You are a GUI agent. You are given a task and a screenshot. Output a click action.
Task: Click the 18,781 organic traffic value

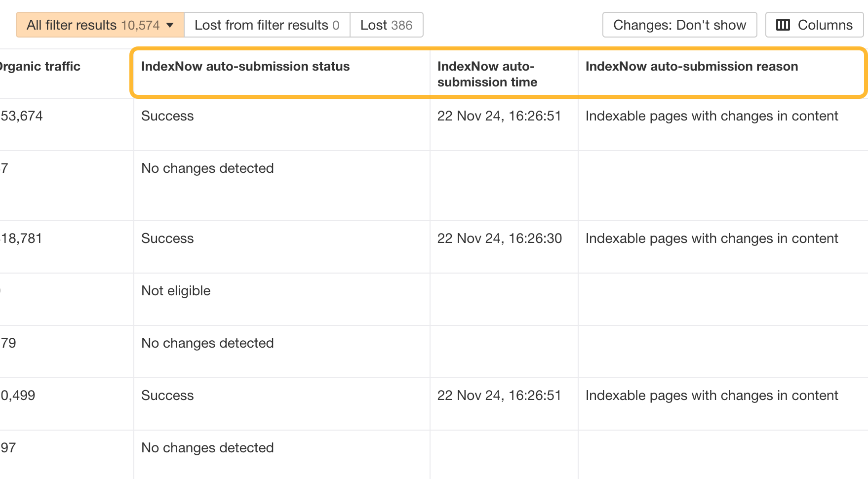coord(22,239)
